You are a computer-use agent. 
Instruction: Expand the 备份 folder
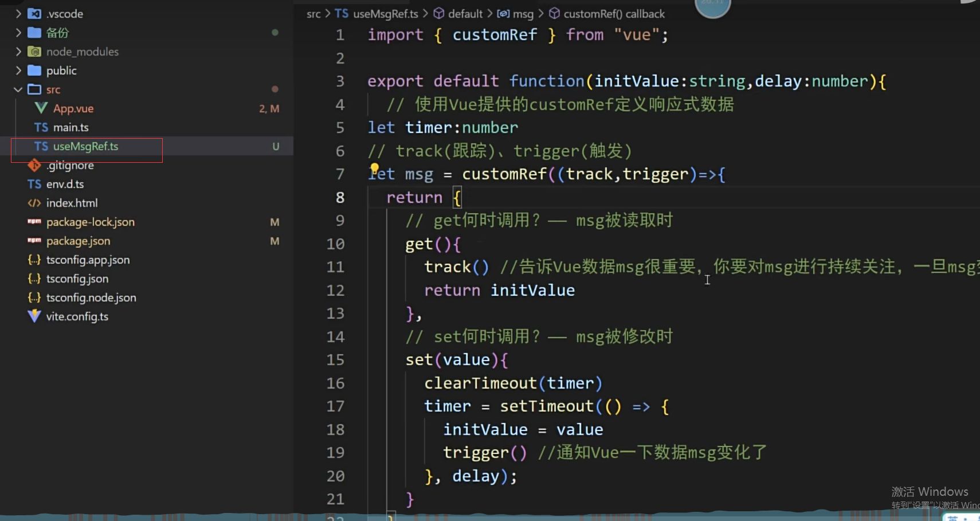click(18, 33)
